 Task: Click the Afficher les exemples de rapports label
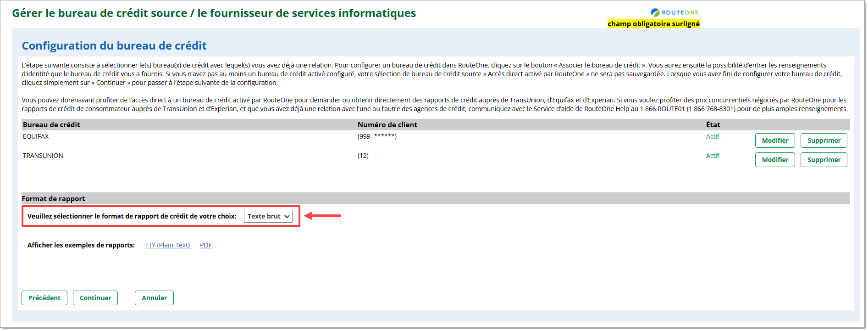point(81,245)
